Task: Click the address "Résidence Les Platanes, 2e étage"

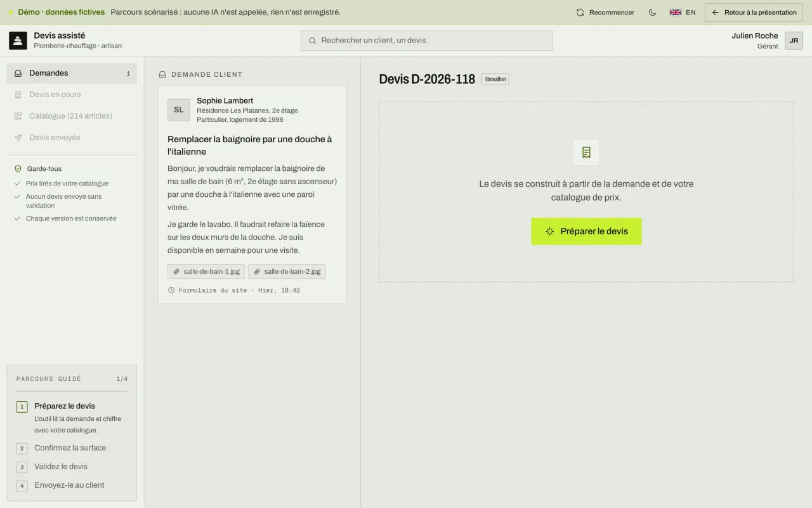Action: 247,110
